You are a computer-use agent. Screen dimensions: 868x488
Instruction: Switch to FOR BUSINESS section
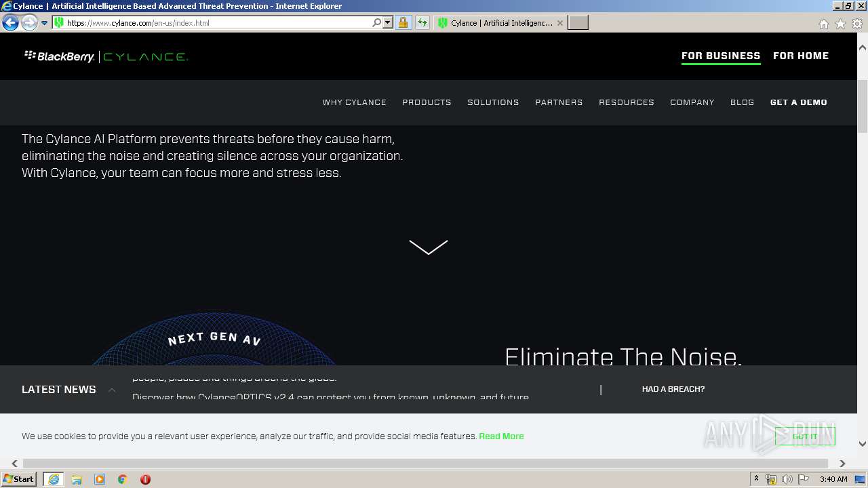(721, 56)
